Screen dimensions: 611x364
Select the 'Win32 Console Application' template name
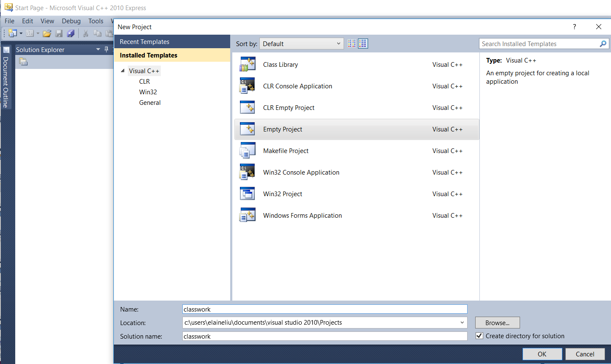click(x=301, y=172)
